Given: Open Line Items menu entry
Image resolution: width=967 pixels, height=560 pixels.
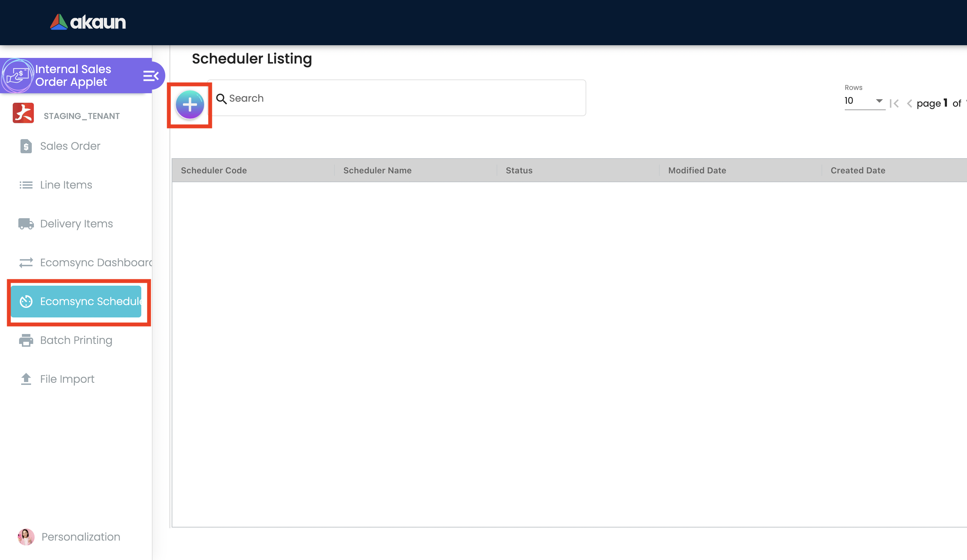Looking at the screenshot, I should (66, 185).
